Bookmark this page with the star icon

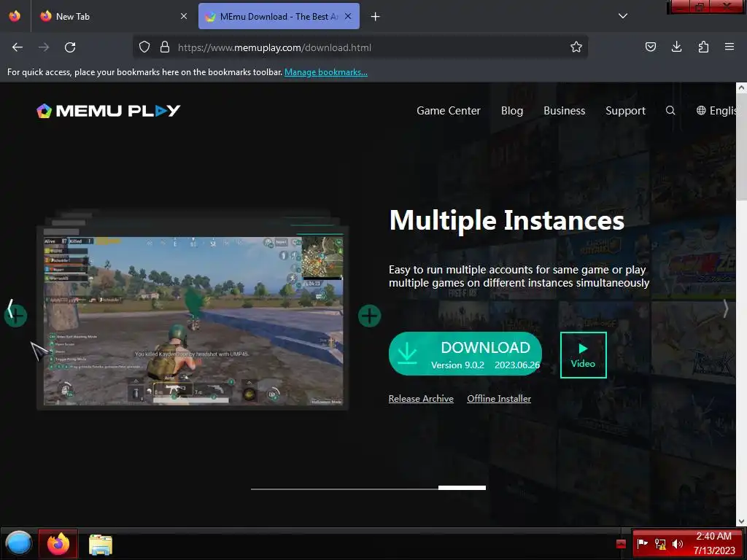tap(576, 47)
